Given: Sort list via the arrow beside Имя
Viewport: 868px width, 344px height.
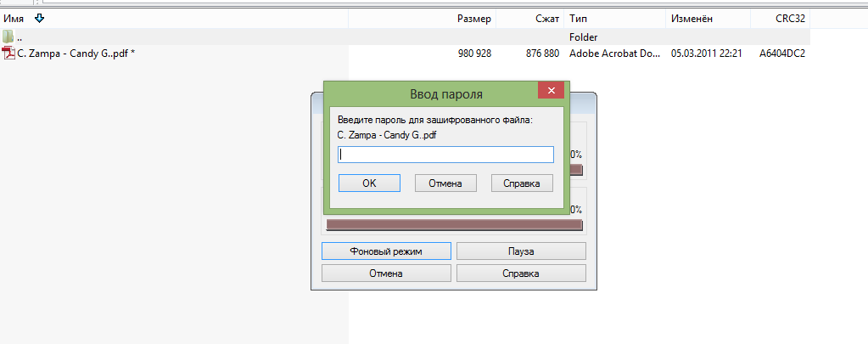Looking at the screenshot, I should (39, 19).
